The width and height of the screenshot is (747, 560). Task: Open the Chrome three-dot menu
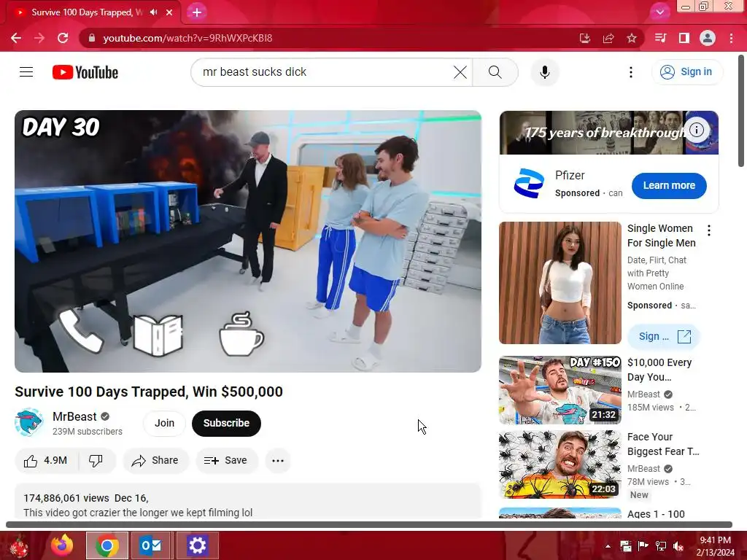pos(731,38)
